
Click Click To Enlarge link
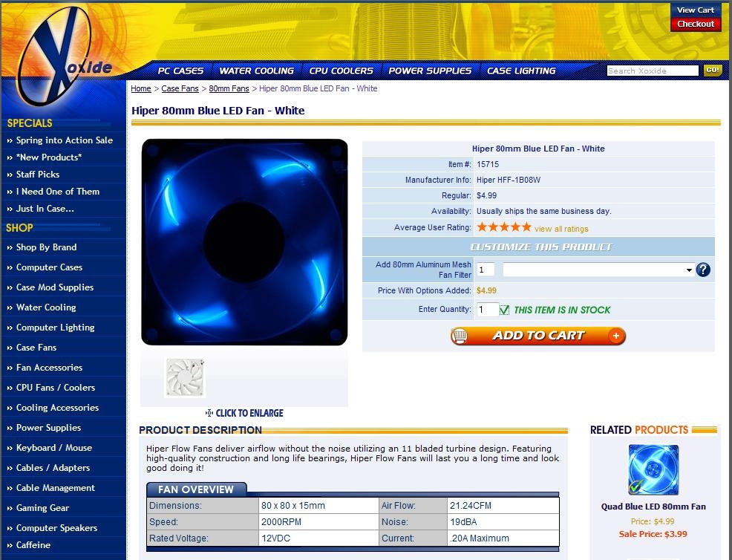click(249, 413)
